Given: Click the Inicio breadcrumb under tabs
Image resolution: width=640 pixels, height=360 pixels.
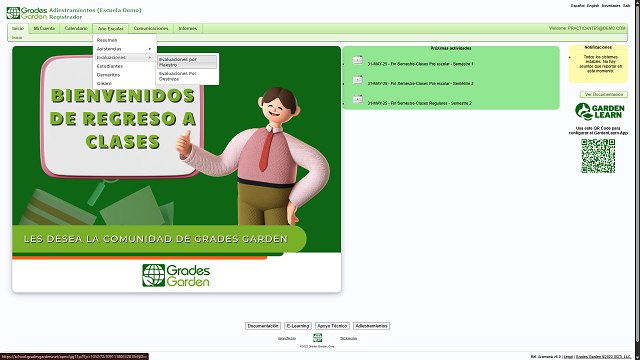Looking at the screenshot, I should point(17,38).
